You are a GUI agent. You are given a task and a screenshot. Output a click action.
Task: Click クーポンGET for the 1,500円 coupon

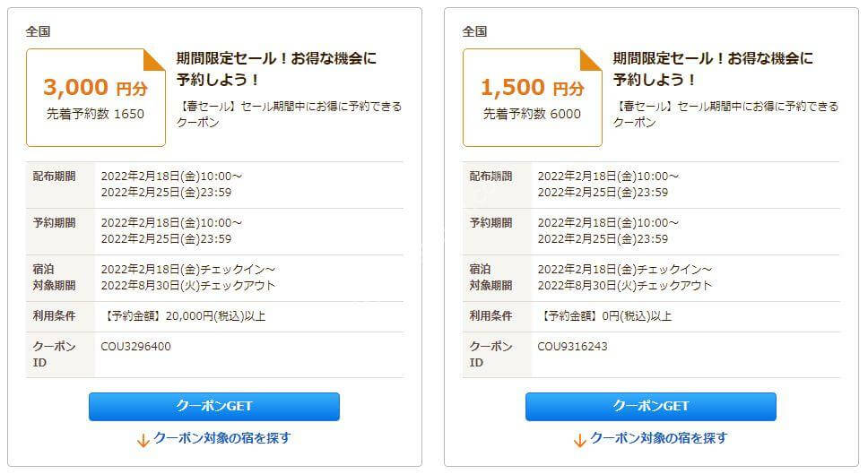click(x=650, y=407)
